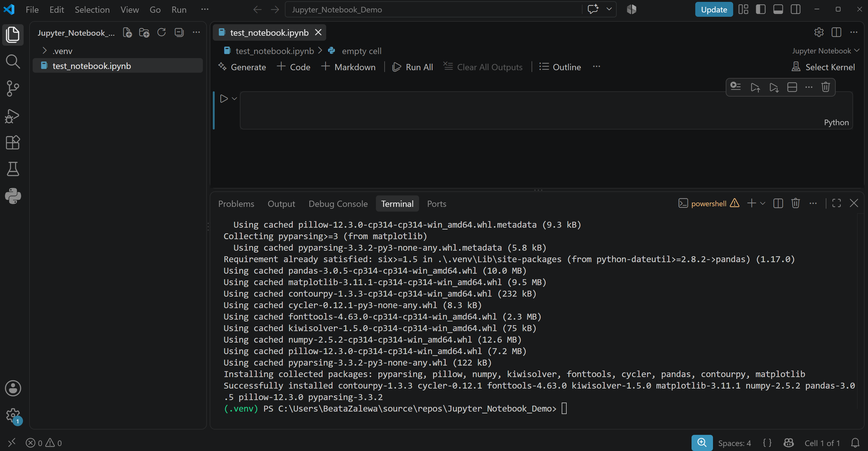
Task: Switch to the Problems panel tab
Action: point(236,203)
